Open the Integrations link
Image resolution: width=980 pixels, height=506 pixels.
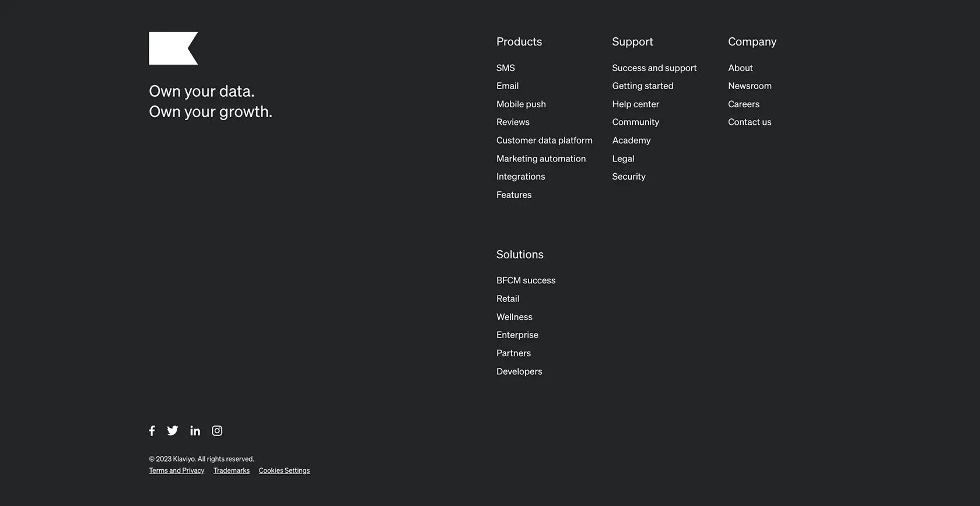click(x=520, y=177)
